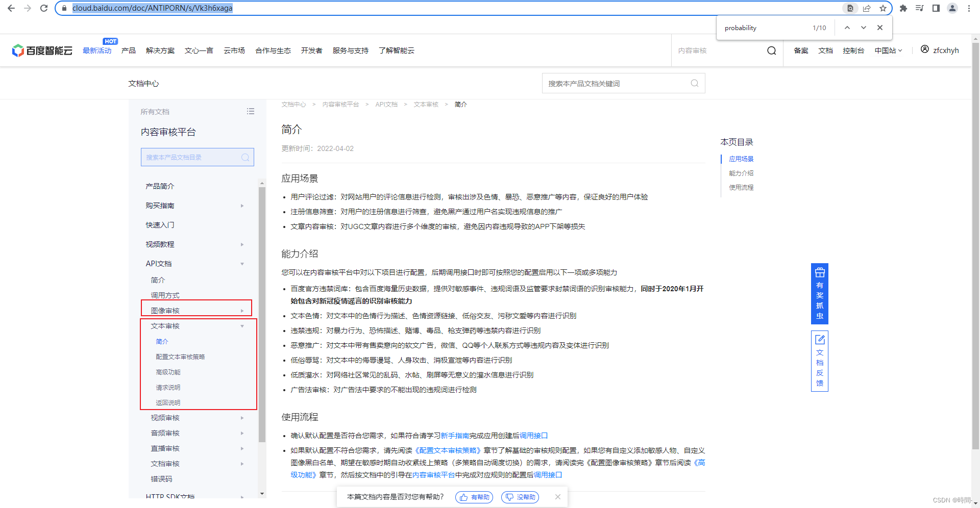Dismiss the helpfulness feedback bar
Viewport: 980px width, 508px height.
(558, 497)
